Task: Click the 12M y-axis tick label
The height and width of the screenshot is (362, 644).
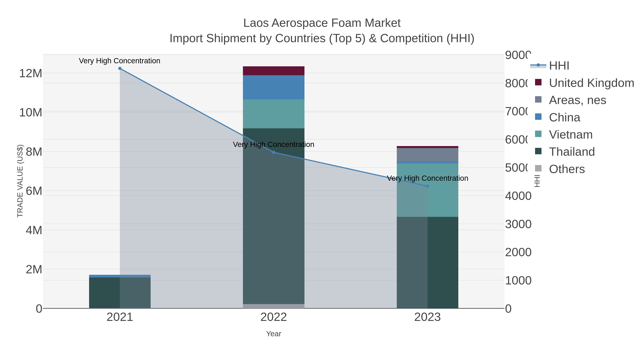Action: click(30, 73)
